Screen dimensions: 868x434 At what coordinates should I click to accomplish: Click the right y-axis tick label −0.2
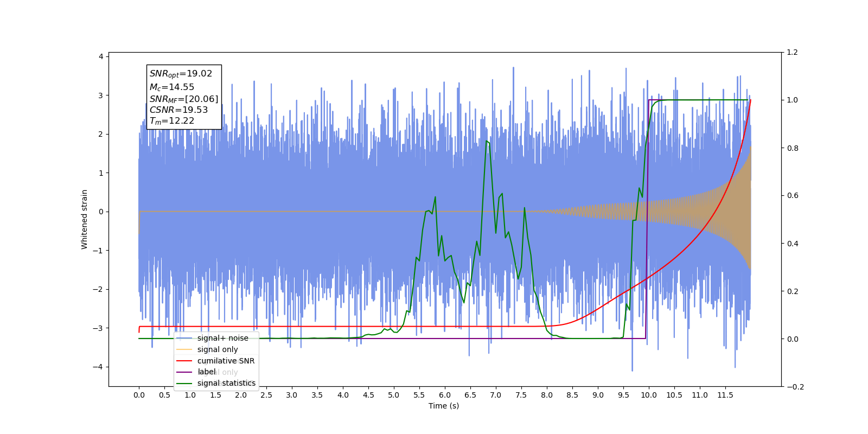(x=795, y=387)
